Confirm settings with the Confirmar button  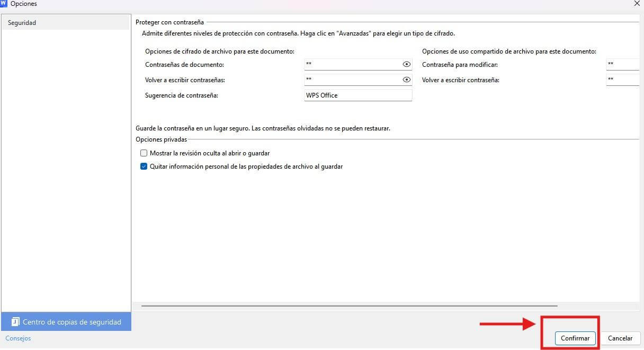575,338
